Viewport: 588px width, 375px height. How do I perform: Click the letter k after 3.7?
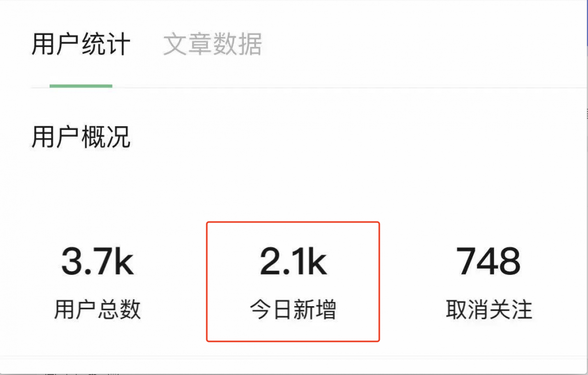124,261
